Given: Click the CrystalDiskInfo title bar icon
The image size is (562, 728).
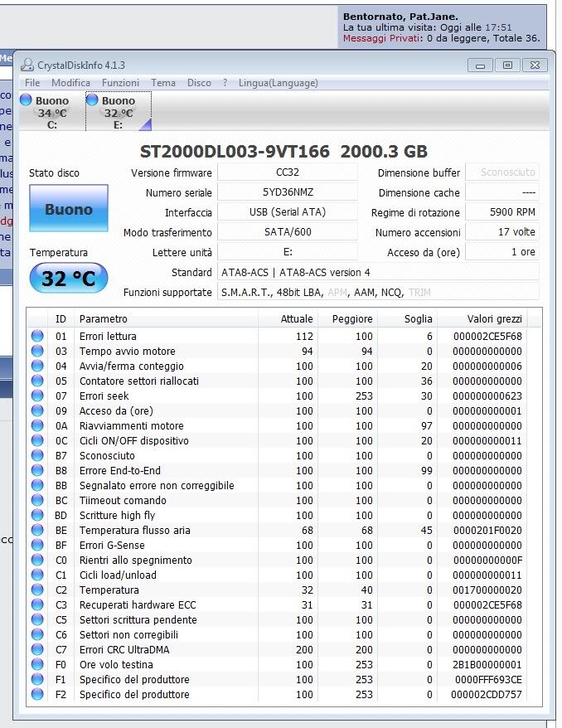Looking at the screenshot, I should coord(27,65).
